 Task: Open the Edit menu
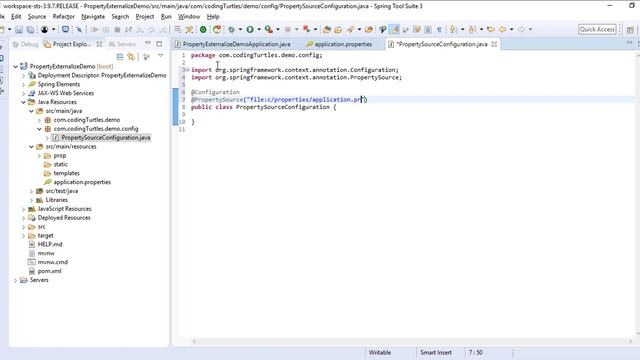click(x=16, y=17)
